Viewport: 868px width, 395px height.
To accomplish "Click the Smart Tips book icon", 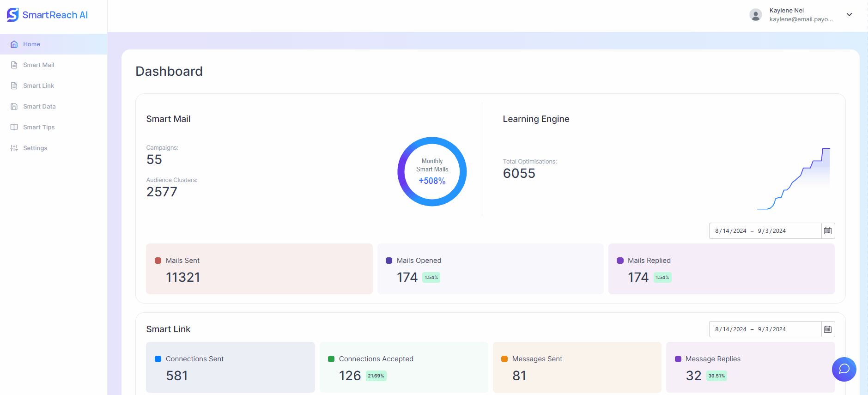I will (x=14, y=128).
